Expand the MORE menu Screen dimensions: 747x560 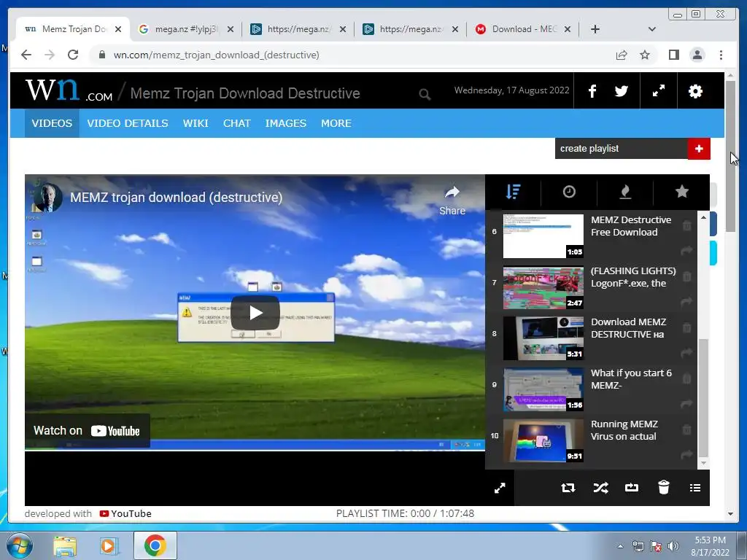click(336, 123)
